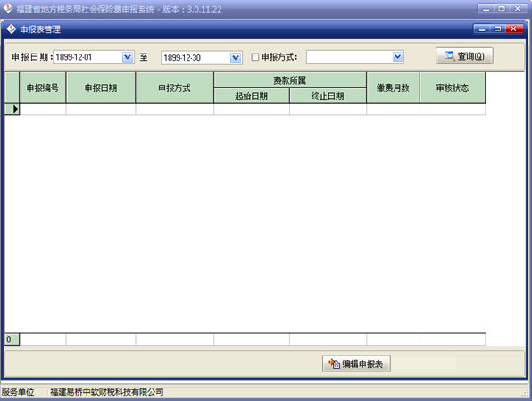Screen dimensions: 532x401
Task: Expand the 申报方式 combo box
Action: point(397,57)
